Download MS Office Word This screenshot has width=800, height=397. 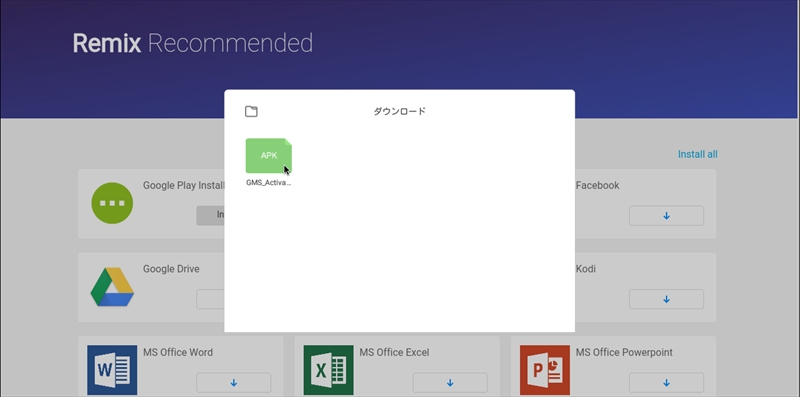[x=234, y=383]
